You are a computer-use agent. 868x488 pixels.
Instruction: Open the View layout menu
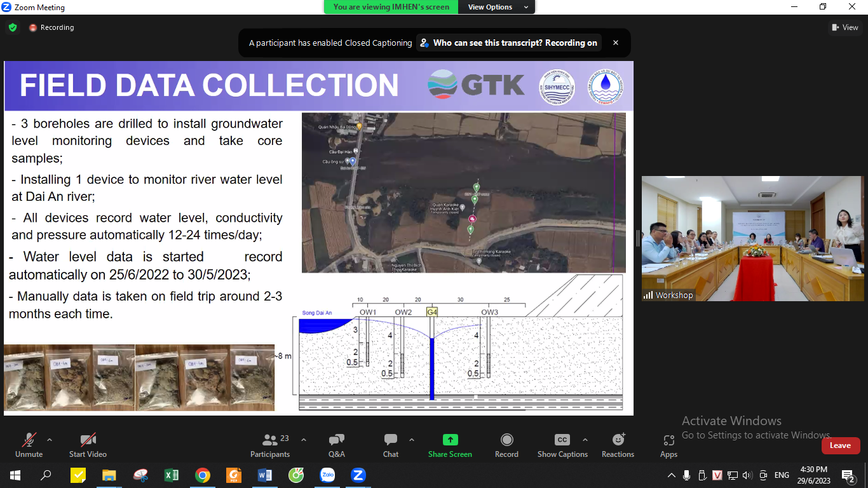(844, 27)
